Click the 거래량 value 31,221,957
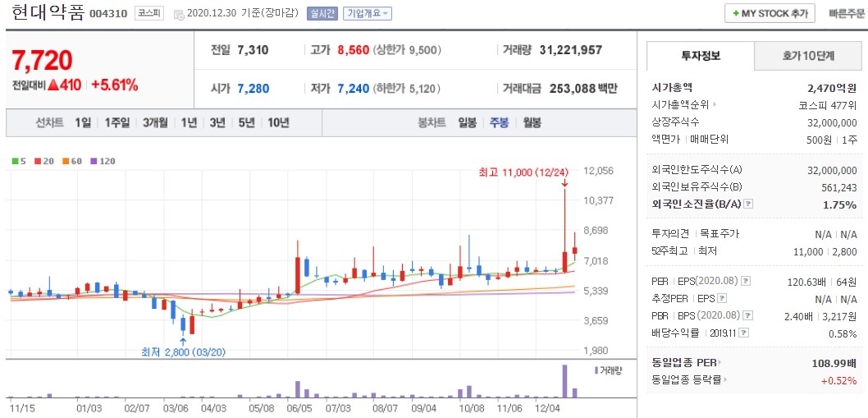Screen dimensions: 868x418 [x=570, y=50]
